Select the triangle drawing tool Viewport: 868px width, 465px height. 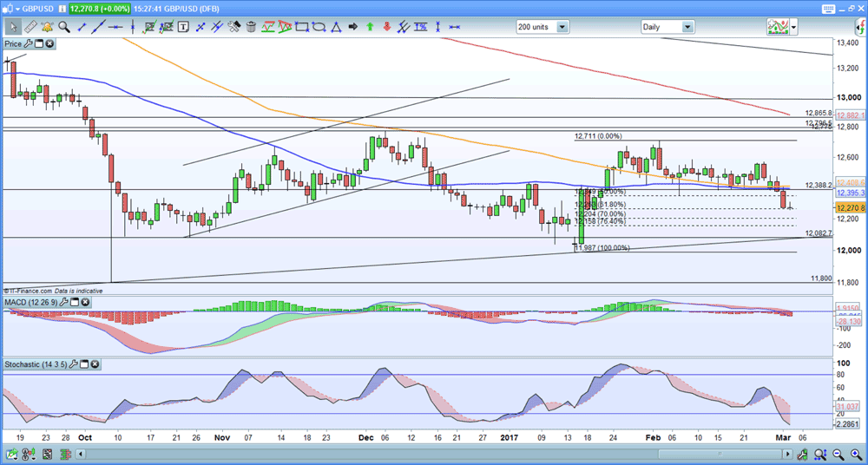point(336,26)
